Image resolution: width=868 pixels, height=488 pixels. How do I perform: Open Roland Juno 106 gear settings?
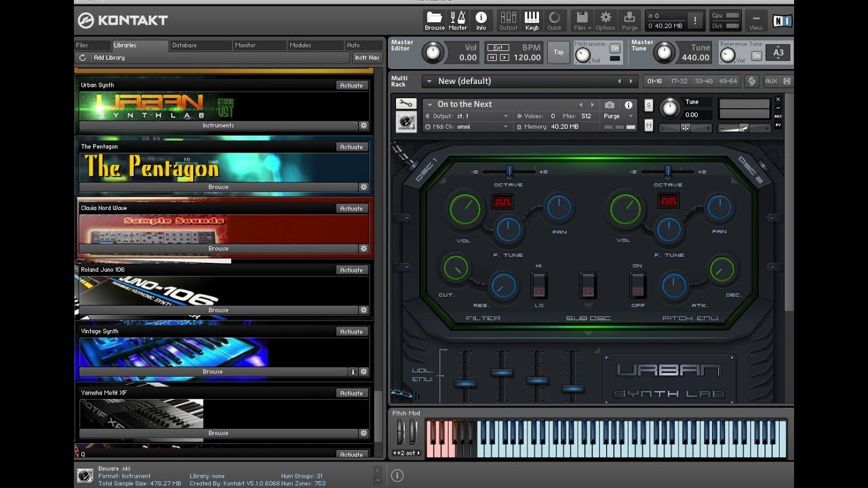point(363,310)
